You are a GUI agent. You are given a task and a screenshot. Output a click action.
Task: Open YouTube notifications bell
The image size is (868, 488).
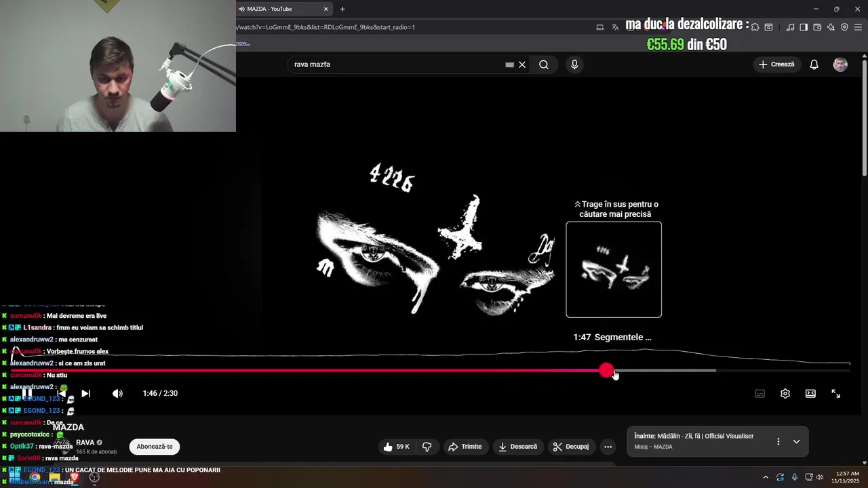pos(814,64)
